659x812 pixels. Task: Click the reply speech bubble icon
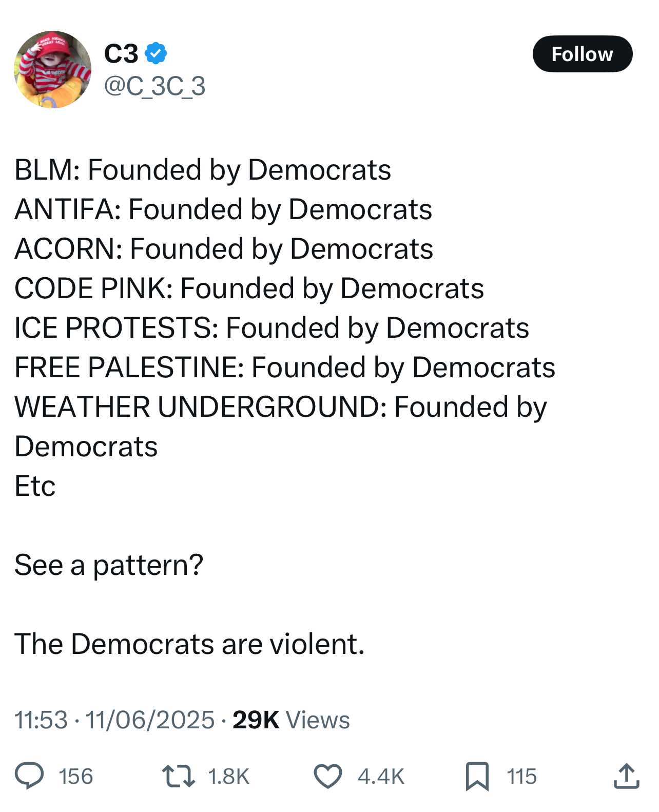(29, 776)
